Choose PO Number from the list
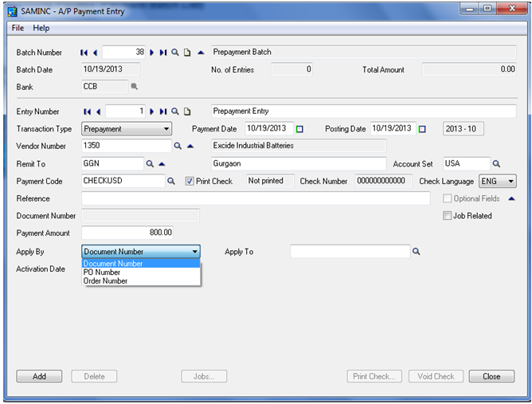The image size is (532, 404). pyautogui.click(x=141, y=273)
